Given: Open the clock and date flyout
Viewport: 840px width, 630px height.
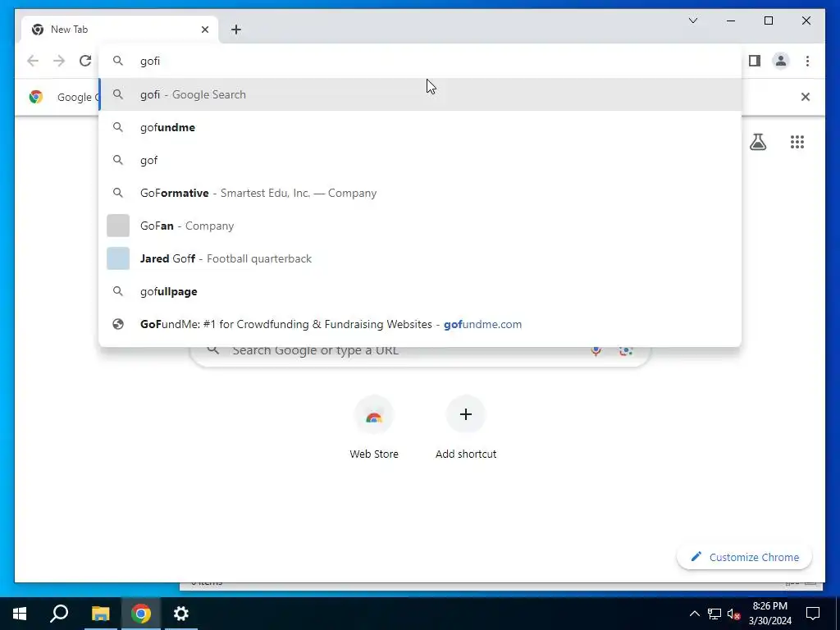Looking at the screenshot, I should click(x=769, y=614).
